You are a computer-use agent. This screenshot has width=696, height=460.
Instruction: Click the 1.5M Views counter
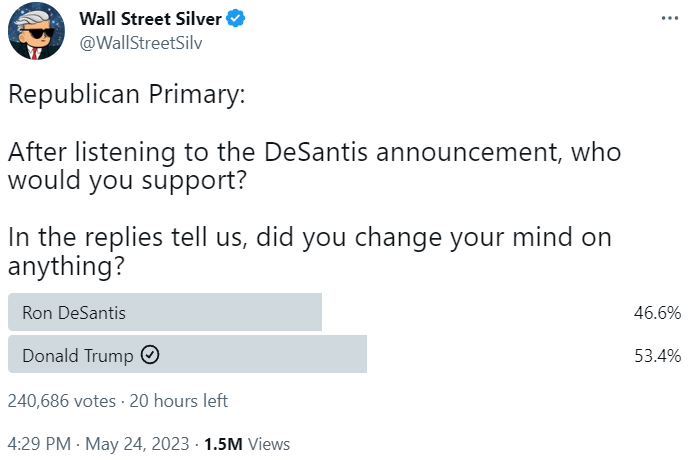pyautogui.click(x=247, y=443)
